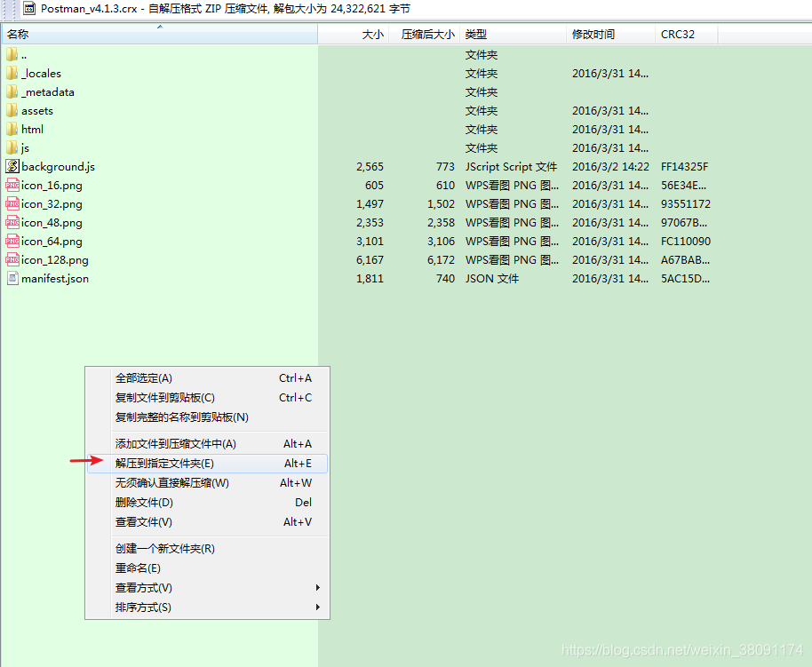Click the 'JScript Script 文件' type cell
Viewport: 812px width, 667px height.
511,167
